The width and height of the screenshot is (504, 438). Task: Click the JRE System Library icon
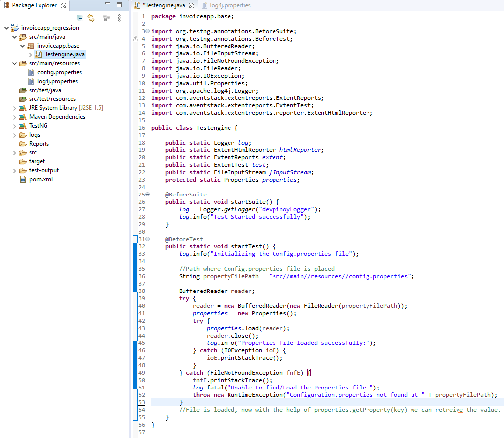click(x=23, y=108)
